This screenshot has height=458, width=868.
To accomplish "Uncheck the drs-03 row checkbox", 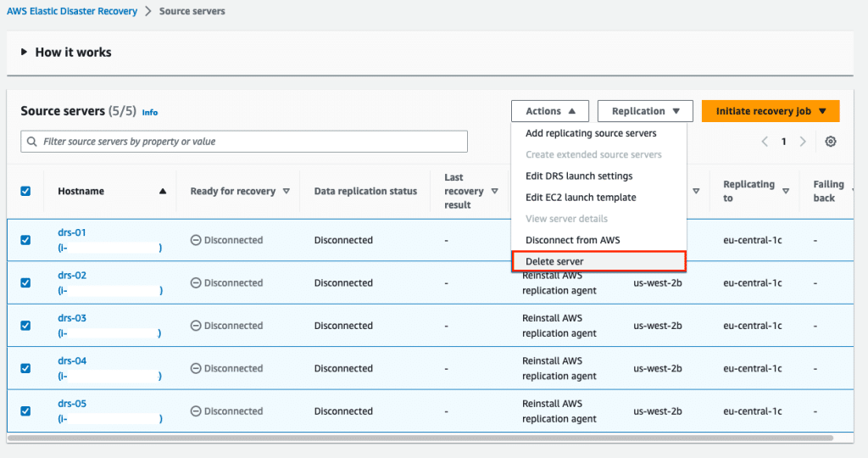I will coord(25,326).
